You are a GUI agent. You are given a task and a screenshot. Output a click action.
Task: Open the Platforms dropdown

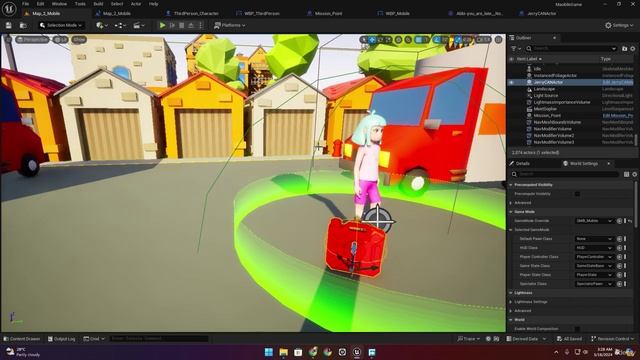pos(230,25)
